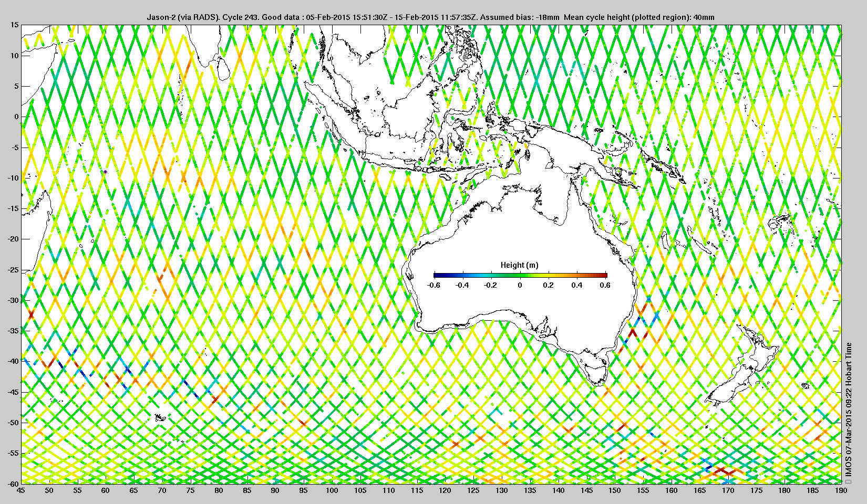This screenshot has height=504, width=867.
Task: Click longitude axis label '175'
Action: coord(756,491)
